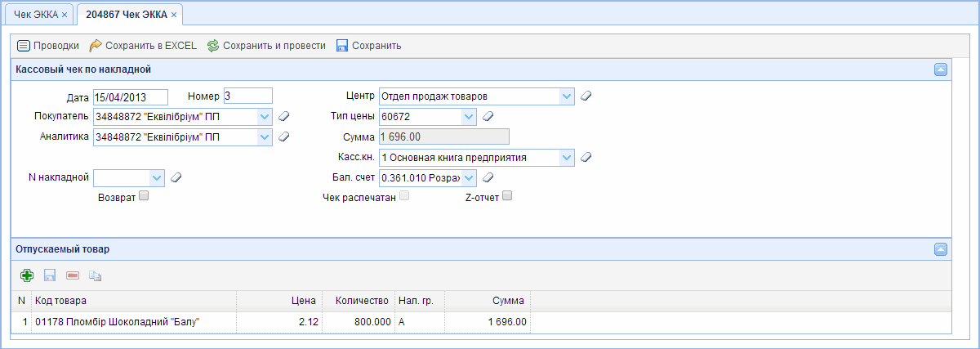
Task: Click the Покупатель combo box text field
Action: click(x=175, y=117)
